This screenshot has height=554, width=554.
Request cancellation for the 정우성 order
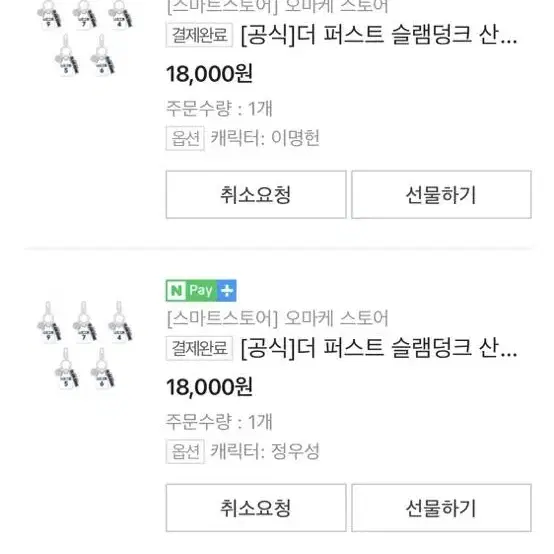click(x=256, y=508)
